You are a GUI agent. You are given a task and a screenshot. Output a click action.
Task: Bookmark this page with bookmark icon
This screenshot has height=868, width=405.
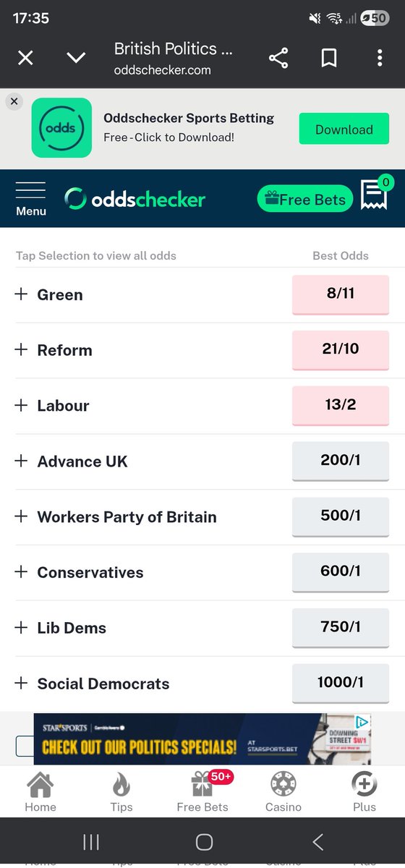329,59
